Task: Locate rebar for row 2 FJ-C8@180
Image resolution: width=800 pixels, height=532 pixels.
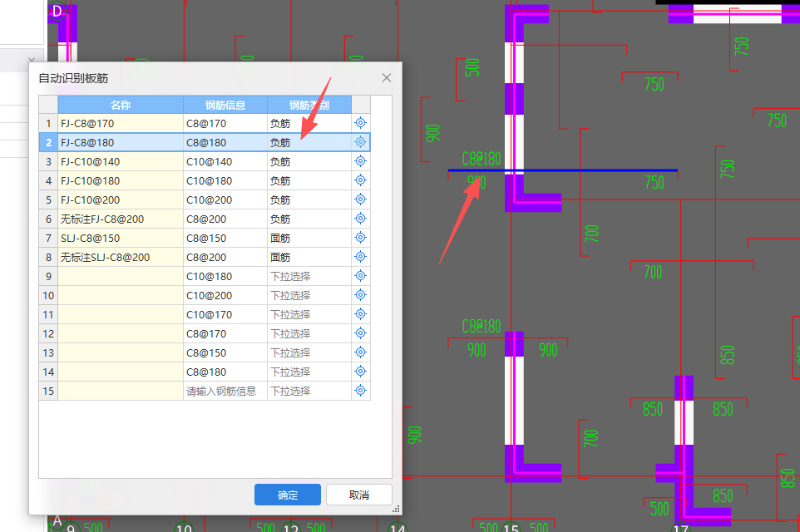Action: pyautogui.click(x=360, y=142)
